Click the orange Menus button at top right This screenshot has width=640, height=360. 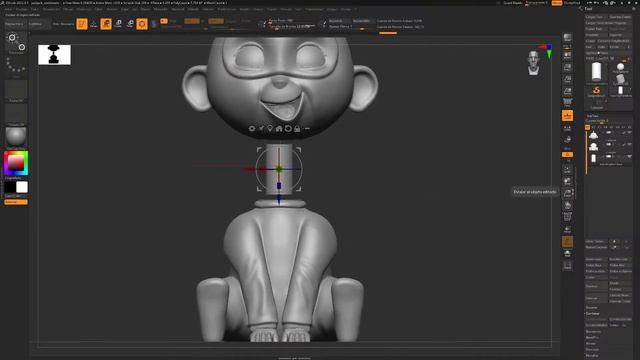coord(557,3)
